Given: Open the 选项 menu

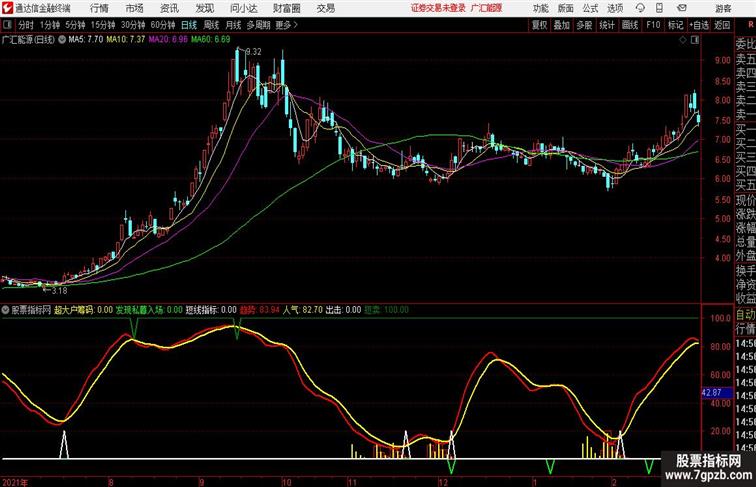Looking at the screenshot, I should (x=615, y=8).
